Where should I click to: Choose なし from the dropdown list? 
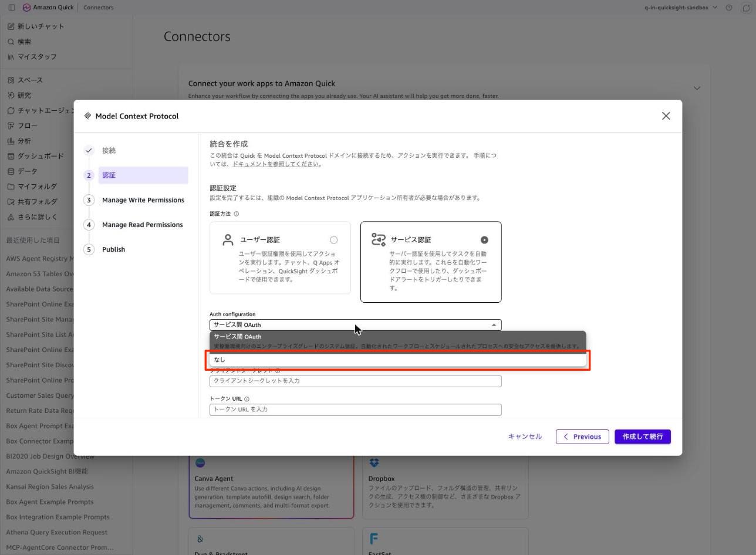[398, 360]
